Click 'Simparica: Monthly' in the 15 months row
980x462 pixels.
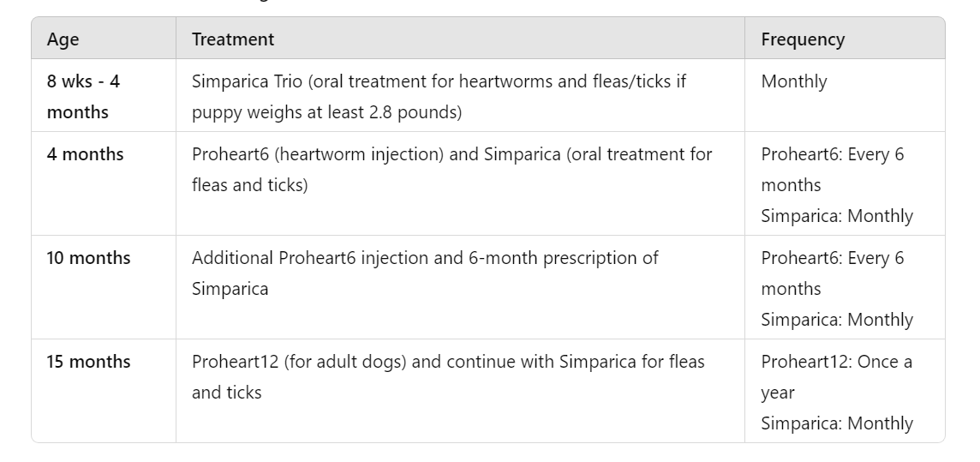837,423
